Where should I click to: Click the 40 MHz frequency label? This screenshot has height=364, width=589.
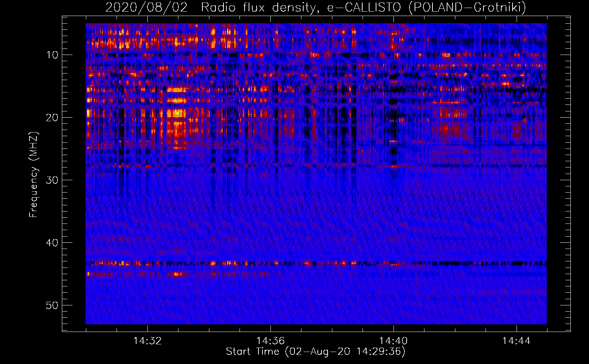(52, 243)
